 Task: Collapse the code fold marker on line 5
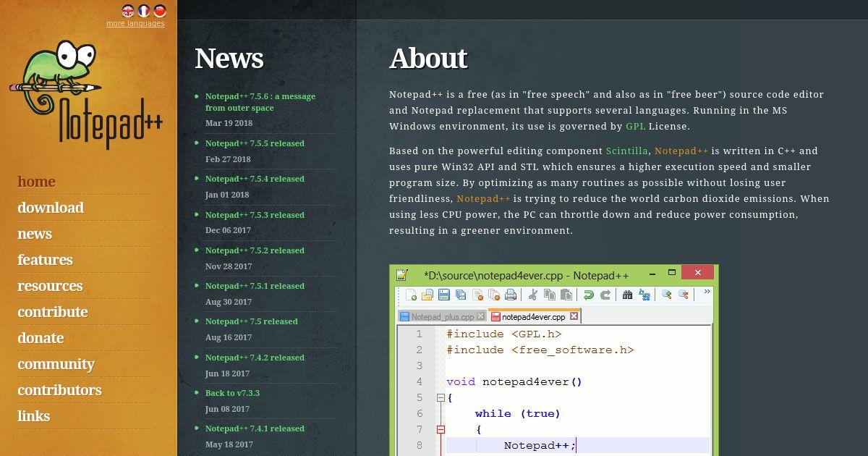pyautogui.click(x=441, y=398)
